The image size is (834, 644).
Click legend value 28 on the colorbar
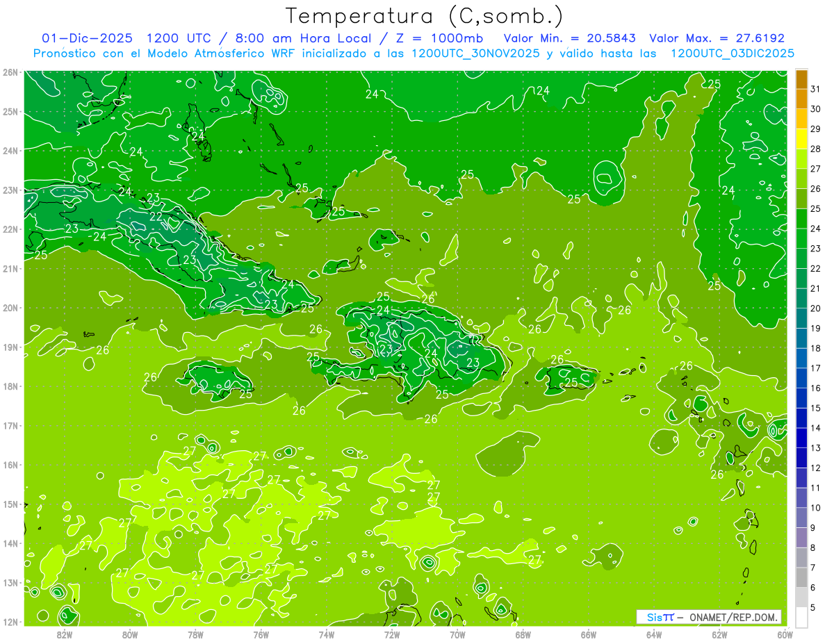click(x=815, y=149)
